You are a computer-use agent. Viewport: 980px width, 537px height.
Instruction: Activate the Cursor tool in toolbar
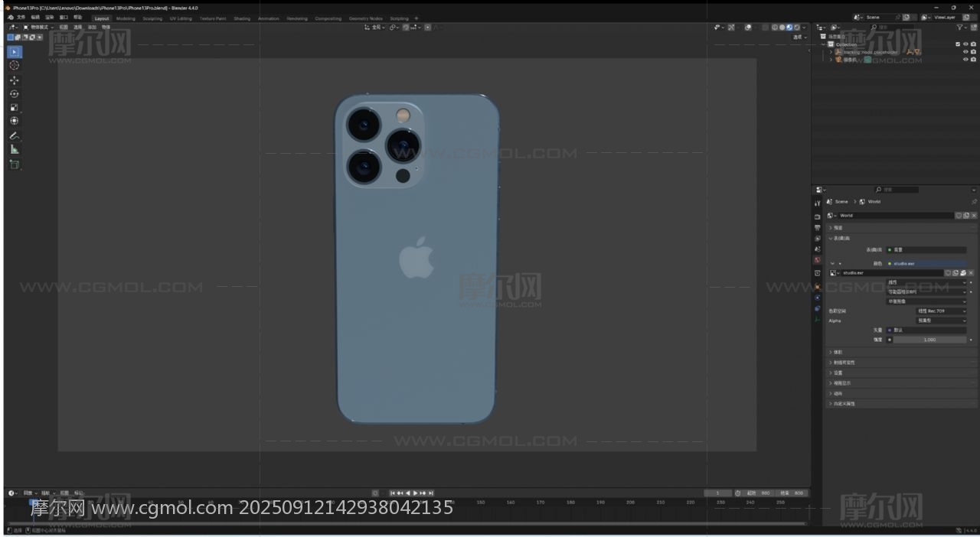[15, 66]
